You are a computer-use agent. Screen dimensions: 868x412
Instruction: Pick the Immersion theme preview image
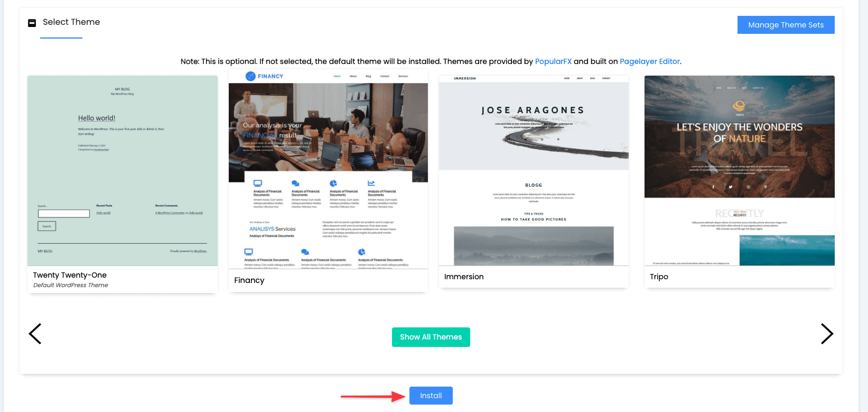pos(534,170)
